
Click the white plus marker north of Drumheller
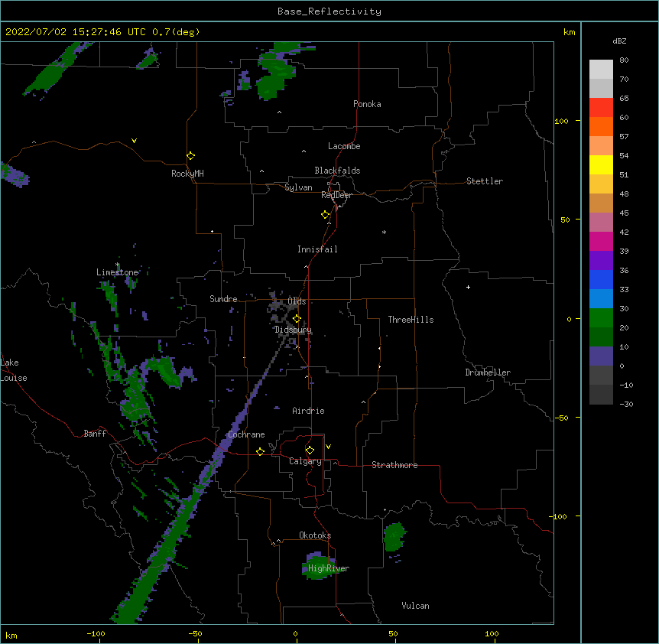468,287
